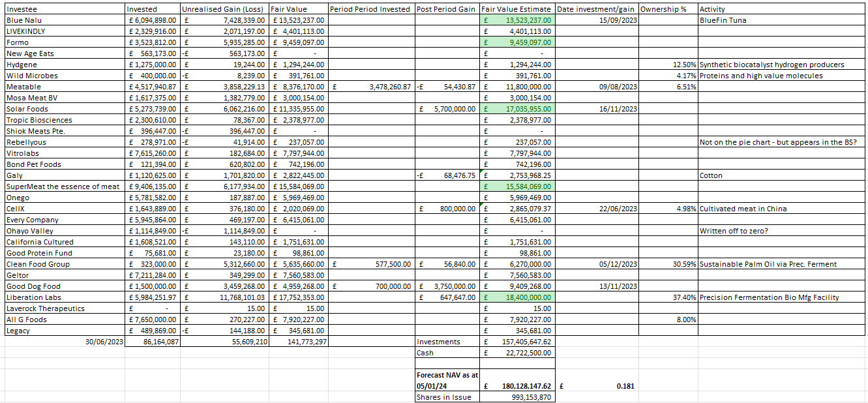
Task: Click the 'Investments' label cell
Action: (x=447, y=342)
